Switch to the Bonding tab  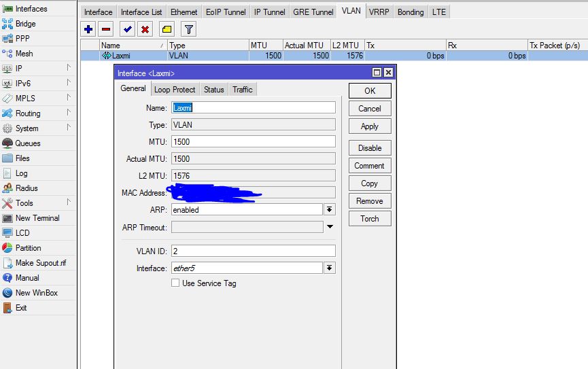tap(411, 12)
